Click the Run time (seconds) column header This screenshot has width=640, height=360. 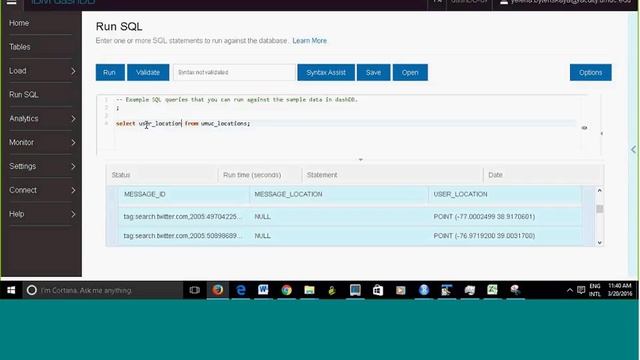coord(252,175)
